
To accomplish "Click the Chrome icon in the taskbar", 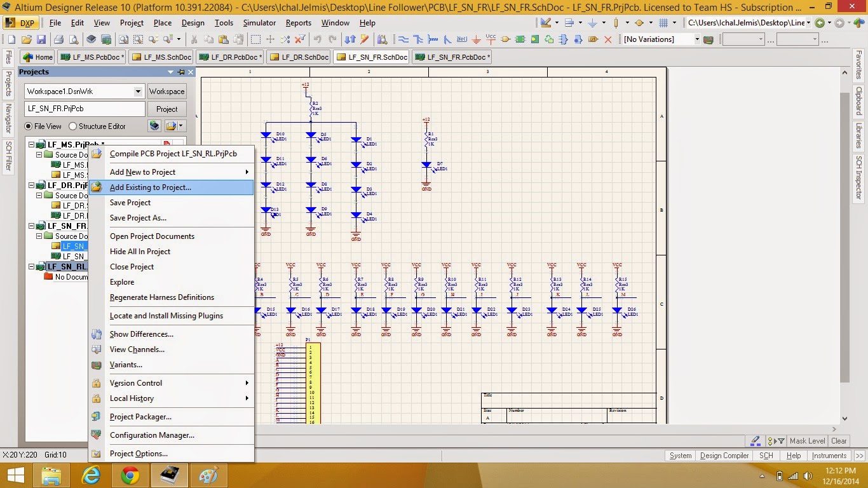I will [x=130, y=475].
